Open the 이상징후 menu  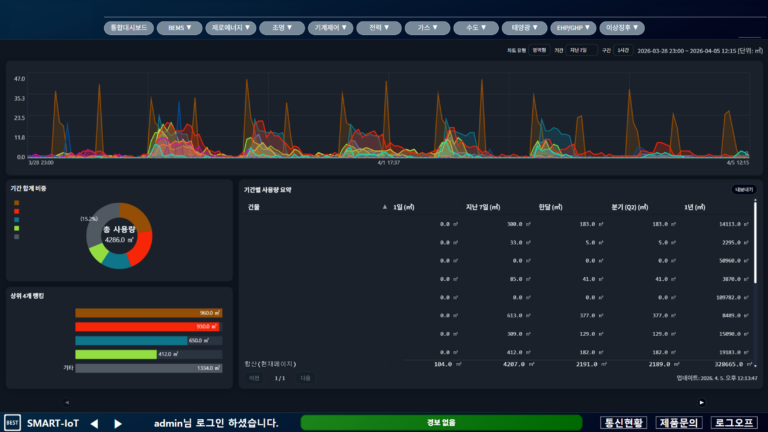tap(624, 28)
